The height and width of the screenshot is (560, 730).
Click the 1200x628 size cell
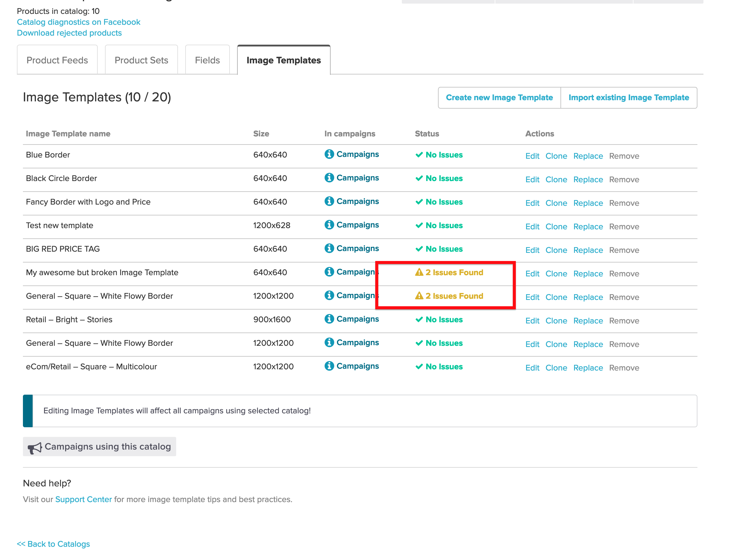tap(271, 225)
